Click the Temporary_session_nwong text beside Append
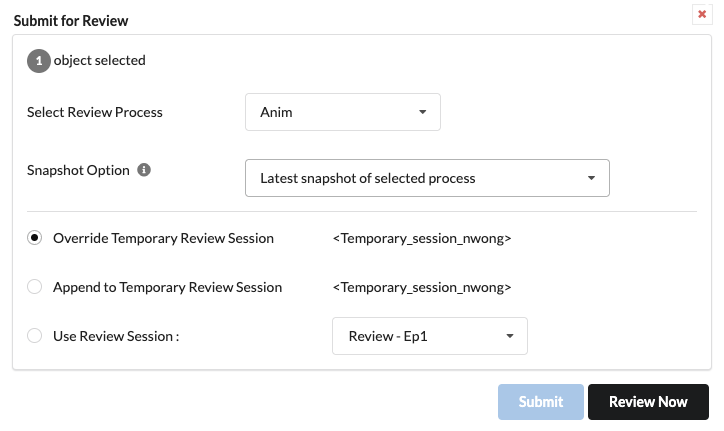Screen dimensions: 724x431 pyautogui.click(x=422, y=287)
